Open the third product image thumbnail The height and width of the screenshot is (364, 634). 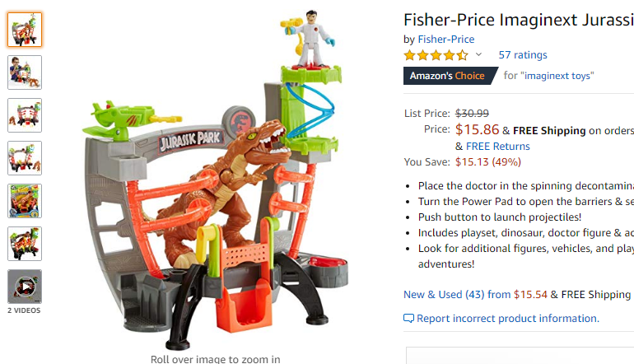tap(25, 115)
